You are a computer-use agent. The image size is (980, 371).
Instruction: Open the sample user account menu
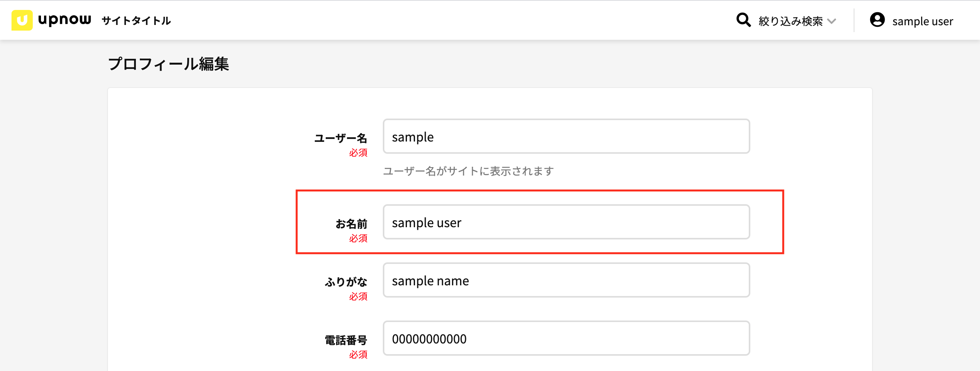coord(923,21)
